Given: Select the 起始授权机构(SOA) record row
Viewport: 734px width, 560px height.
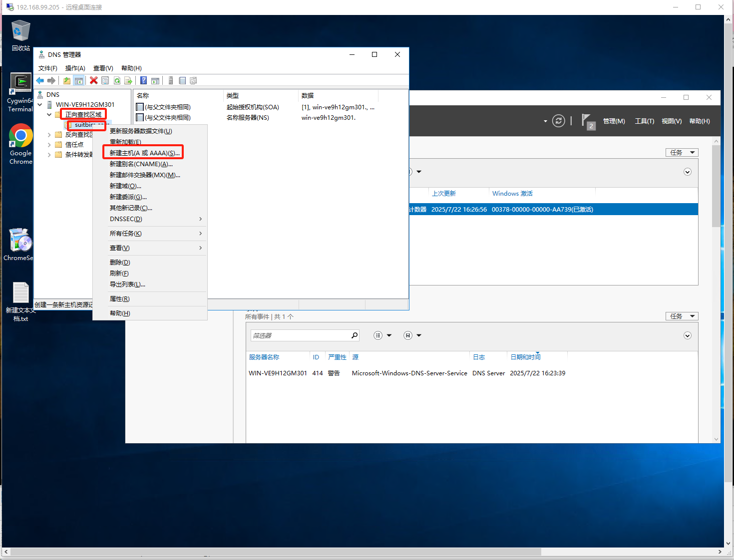Looking at the screenshot, I should point(256,107).
